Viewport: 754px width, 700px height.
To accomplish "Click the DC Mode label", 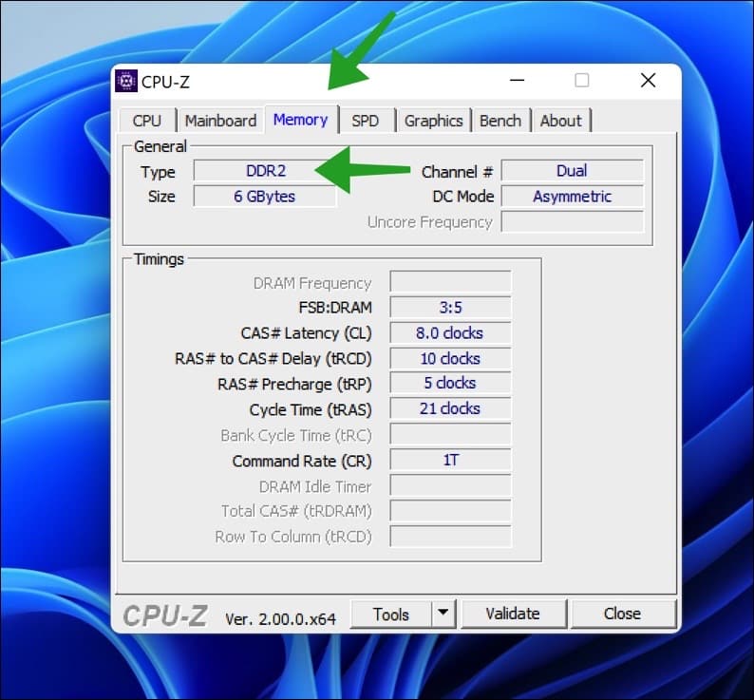I will point(463,197).
